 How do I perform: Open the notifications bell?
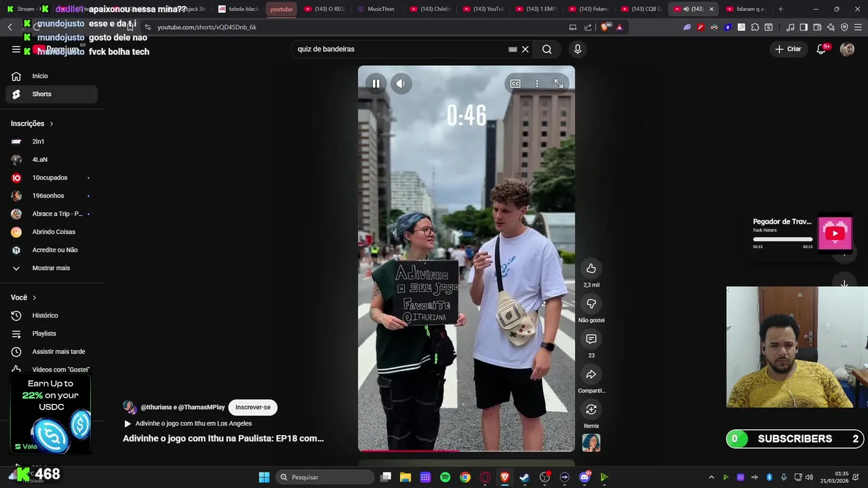(x=821, y=49)
